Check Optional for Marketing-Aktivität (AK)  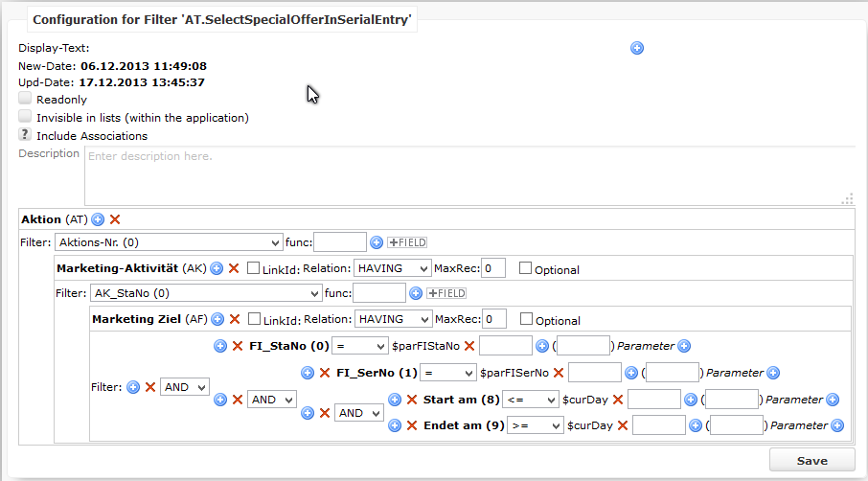525,268
